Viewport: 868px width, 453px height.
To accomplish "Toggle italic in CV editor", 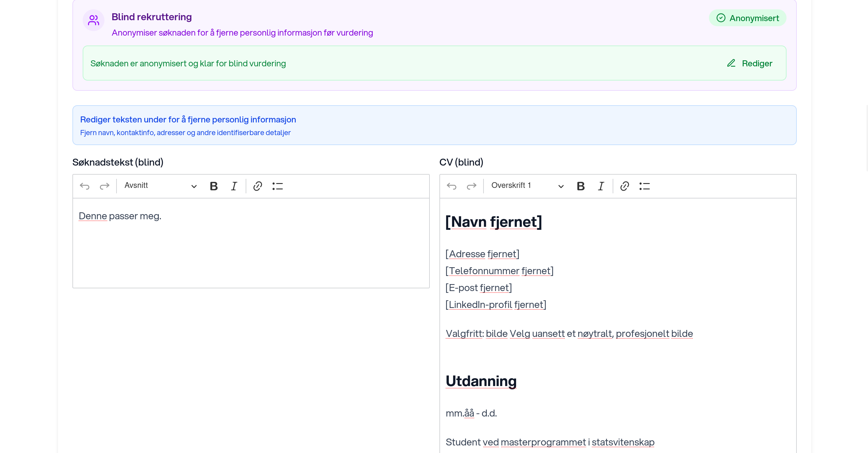I will pyautogui.click(x=601, y=186).
